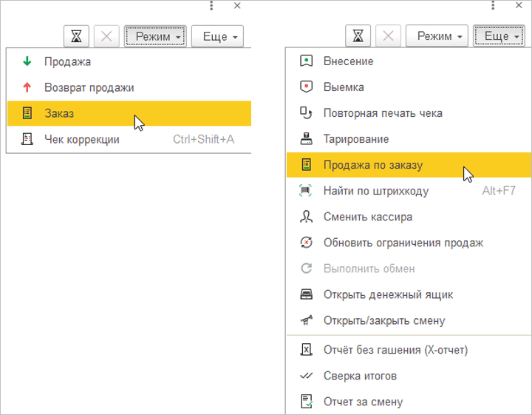Screen dimensions: 532x415
Task: Open the left Еще dropdown button
Action: click(216, 36)
